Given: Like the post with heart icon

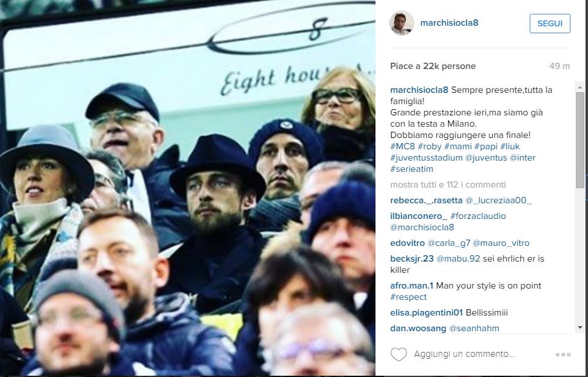Looking at the screenshot, I should 399,354.
